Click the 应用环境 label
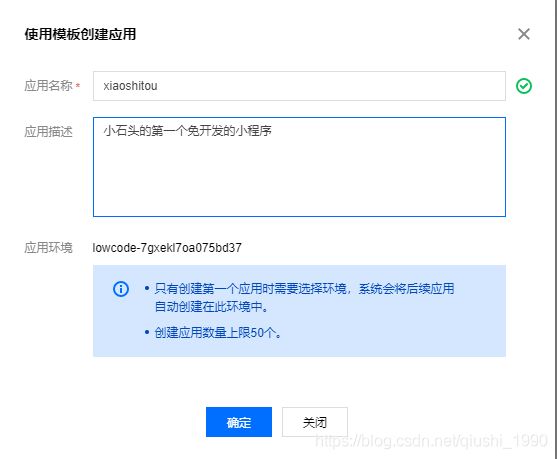 point(48,248)
